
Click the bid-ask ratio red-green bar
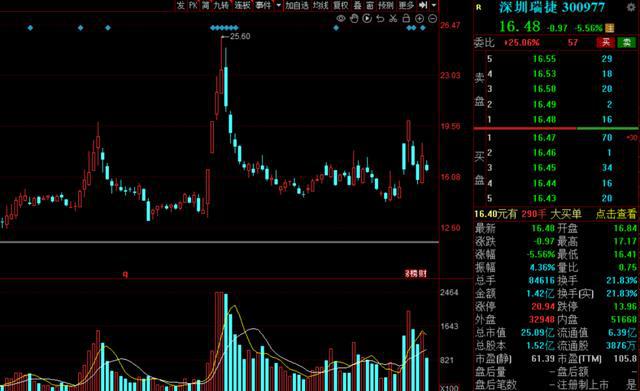point(556,129)
